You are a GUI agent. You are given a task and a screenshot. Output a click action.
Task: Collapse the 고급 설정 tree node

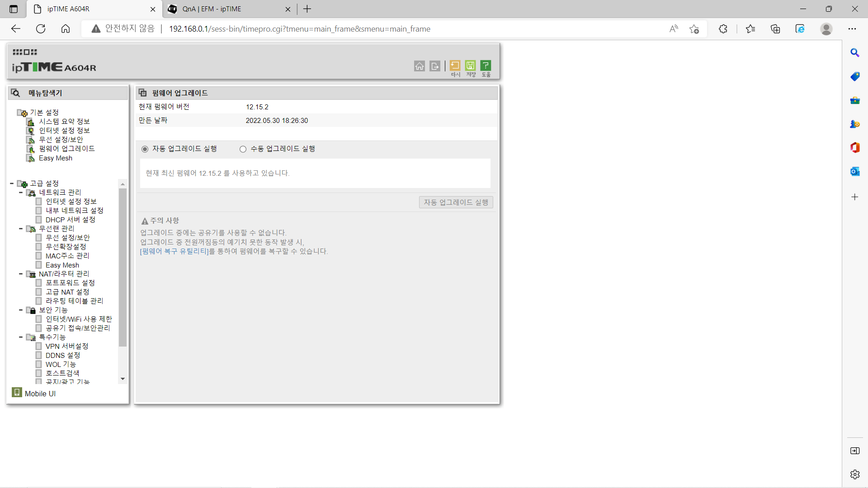pos(12,183)
